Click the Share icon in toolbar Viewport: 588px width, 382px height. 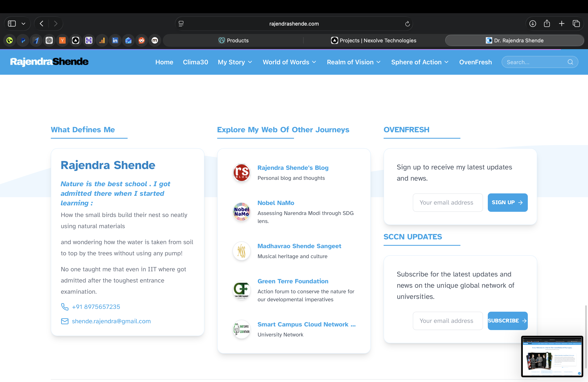(x=547, y=24)
